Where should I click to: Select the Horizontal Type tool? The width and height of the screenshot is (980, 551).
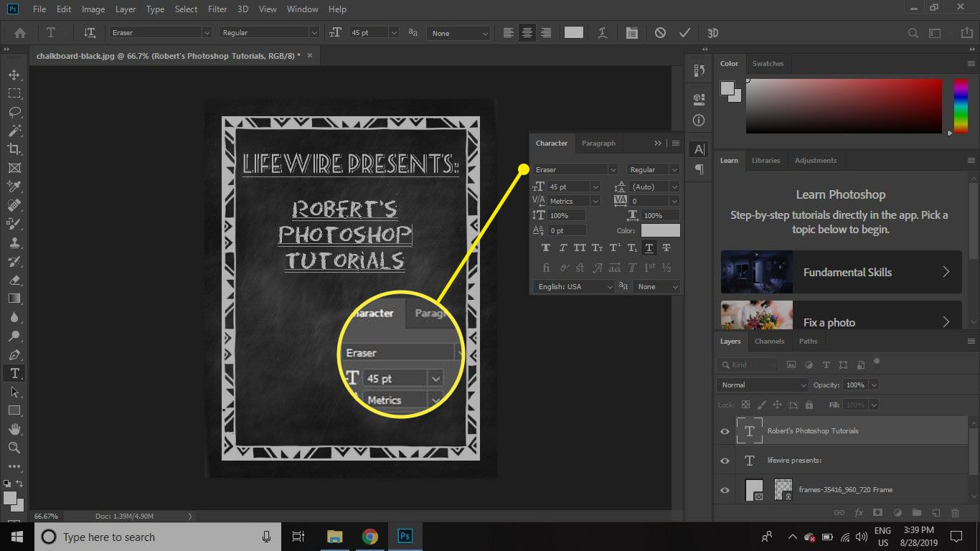point(14,373)
